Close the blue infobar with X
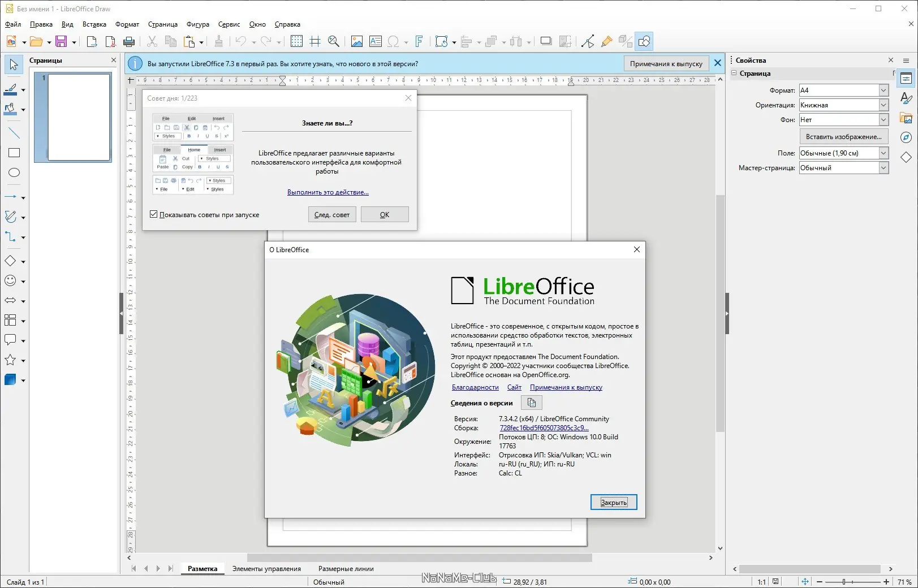918x588 pixels. click(x=718, y=63)
